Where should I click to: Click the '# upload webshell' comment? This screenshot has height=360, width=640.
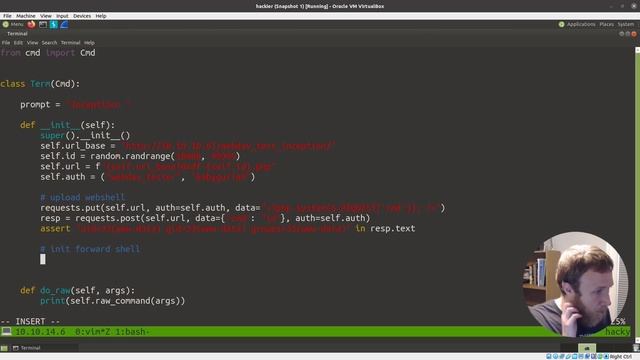click(82, 197)
